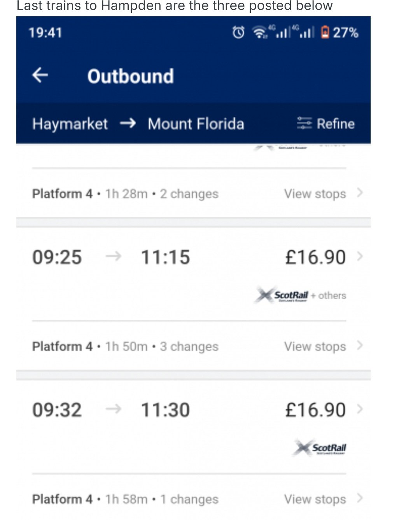Tap the Outbound header title
This screenshot has height=520, width=420.
[131, 76]
